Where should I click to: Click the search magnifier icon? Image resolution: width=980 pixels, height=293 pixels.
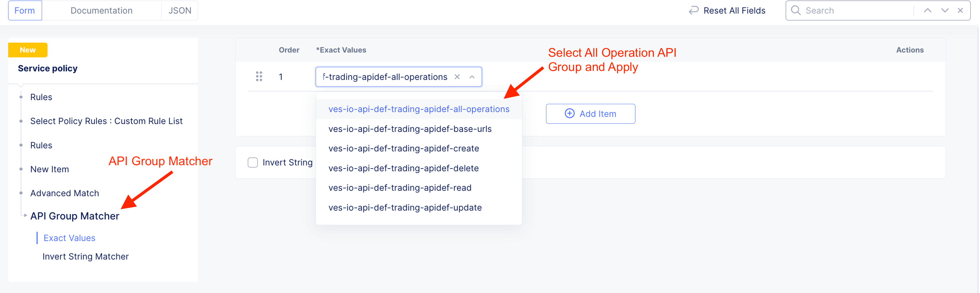coord(795,10)
